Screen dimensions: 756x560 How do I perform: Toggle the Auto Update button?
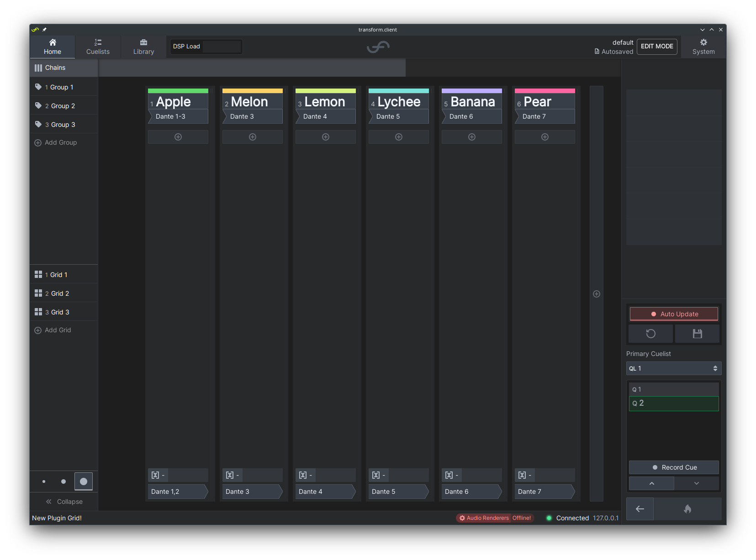pos(674,314)
